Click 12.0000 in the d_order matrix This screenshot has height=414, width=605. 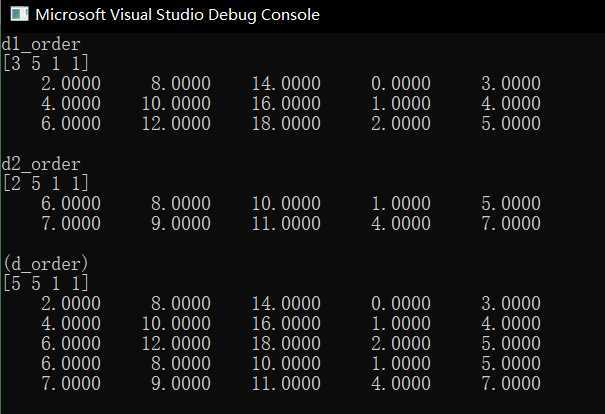[176, 343]
